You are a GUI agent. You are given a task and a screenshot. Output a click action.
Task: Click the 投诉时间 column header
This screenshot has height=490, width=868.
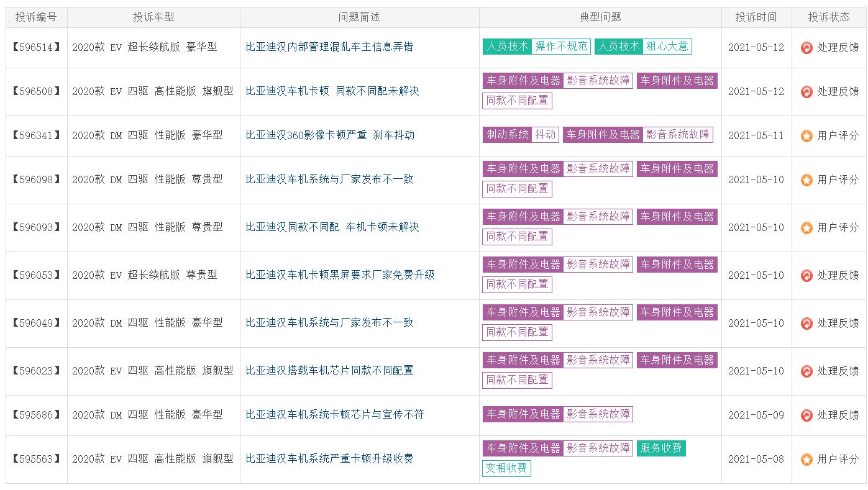(x=756, y=17)
